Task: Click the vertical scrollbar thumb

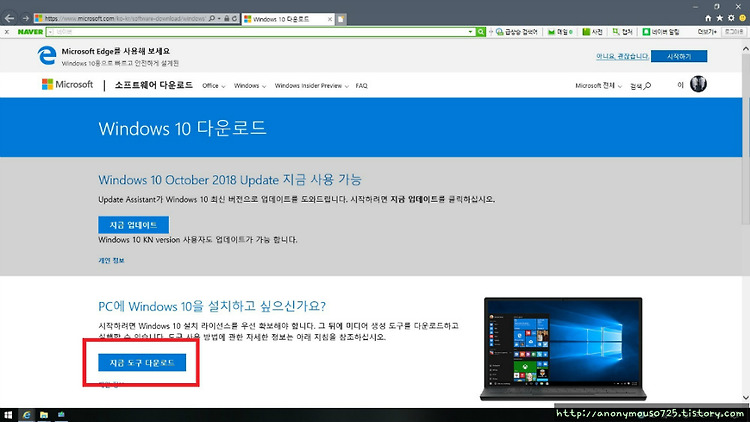Action: [746, 138]
